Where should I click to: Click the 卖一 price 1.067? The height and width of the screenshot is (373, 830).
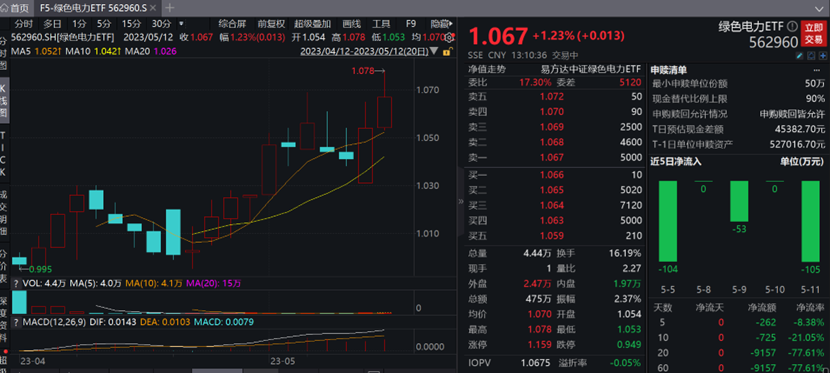tap(552, 157)
